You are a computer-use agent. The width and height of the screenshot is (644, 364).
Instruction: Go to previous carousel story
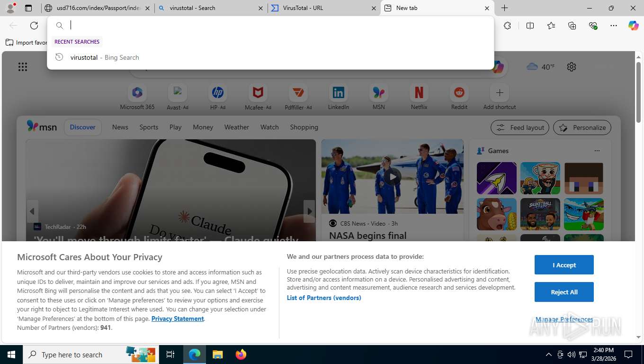[x=32, y=211]
